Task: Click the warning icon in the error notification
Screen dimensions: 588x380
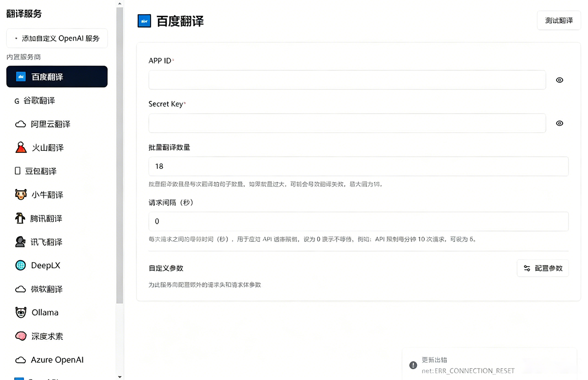Action: pyautogui.click(x=413, y=365)
